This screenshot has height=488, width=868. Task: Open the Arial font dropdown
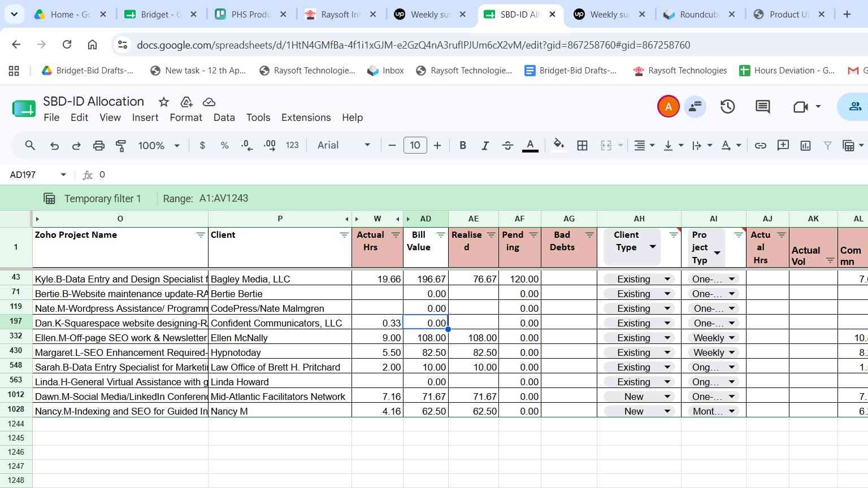coord(344,146)
